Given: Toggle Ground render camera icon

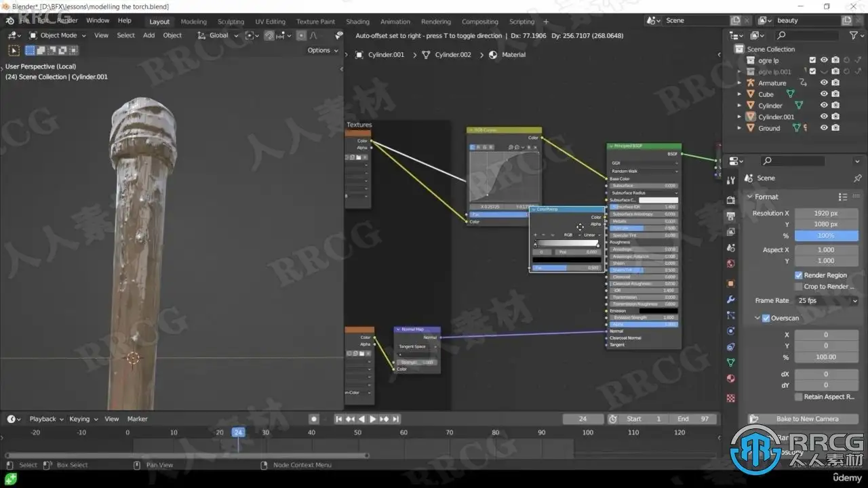Looking at the screenshot, I should (835, 127).
